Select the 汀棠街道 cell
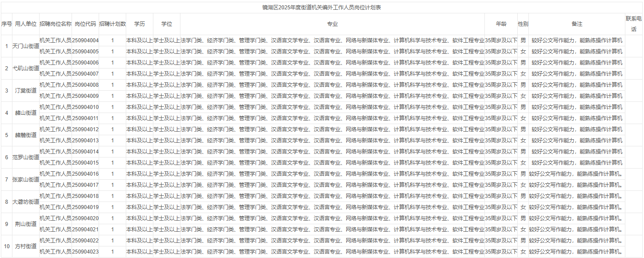Image resolution: width=644 pixels, height=258 pixels. [x=26, y=90]
